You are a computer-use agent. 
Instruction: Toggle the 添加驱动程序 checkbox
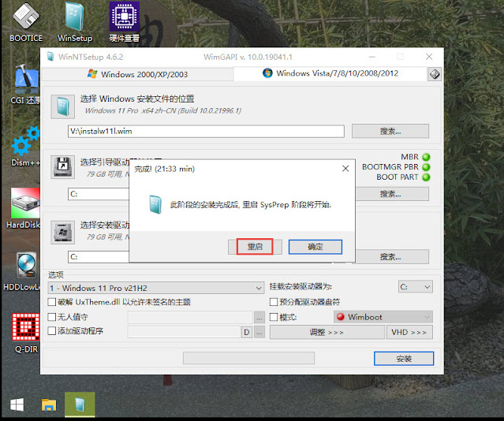[51, 330]
